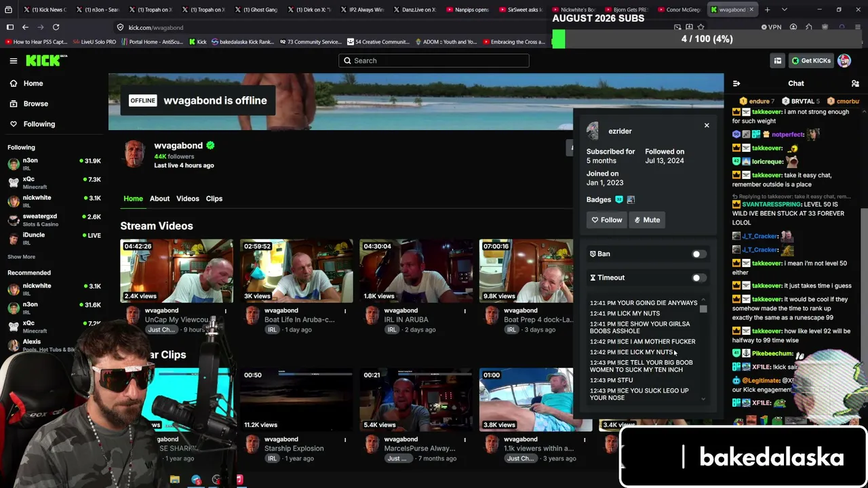Viewport: 868px width, 488px height.
Task: Open the browser sidebar panel icon
Action: point(10,27)
